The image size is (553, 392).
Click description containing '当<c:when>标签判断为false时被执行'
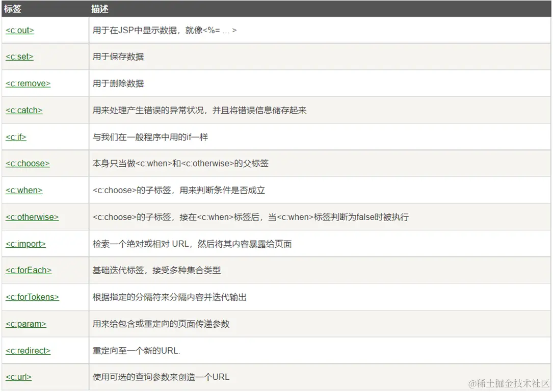[x=250, y=217]
